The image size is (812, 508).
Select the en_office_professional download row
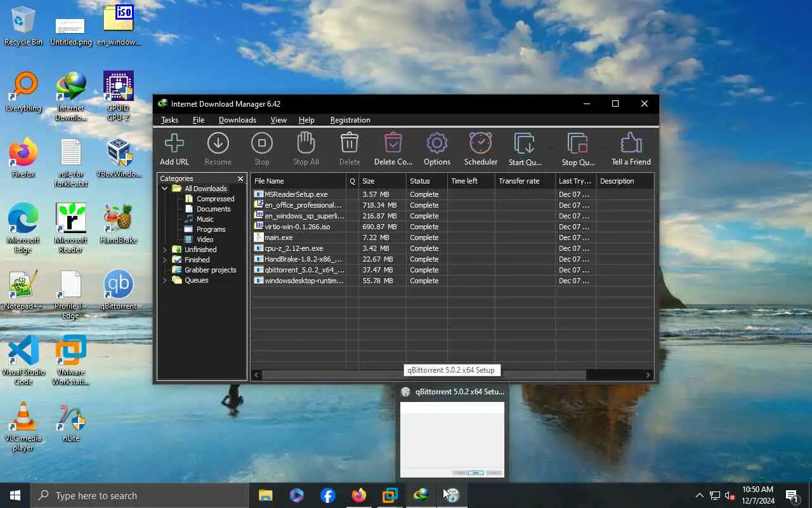pyautogui.click(x=452, y=205)
